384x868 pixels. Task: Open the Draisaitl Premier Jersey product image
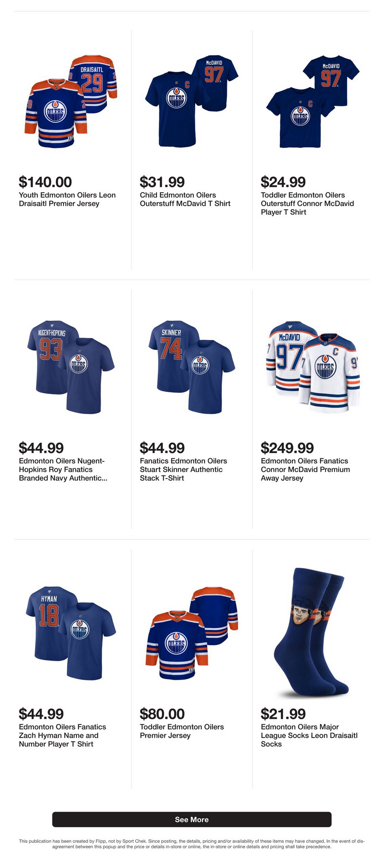click(x=71, y=101)
